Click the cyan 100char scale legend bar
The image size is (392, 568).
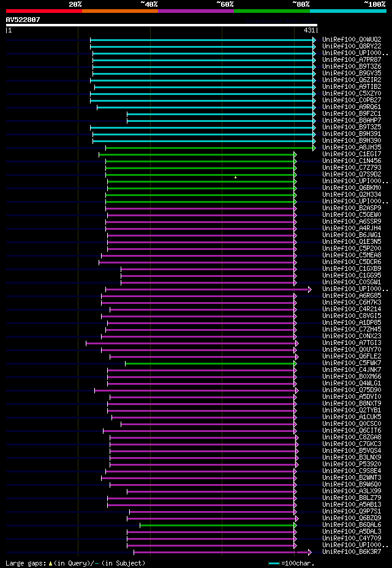pos(274,564)
